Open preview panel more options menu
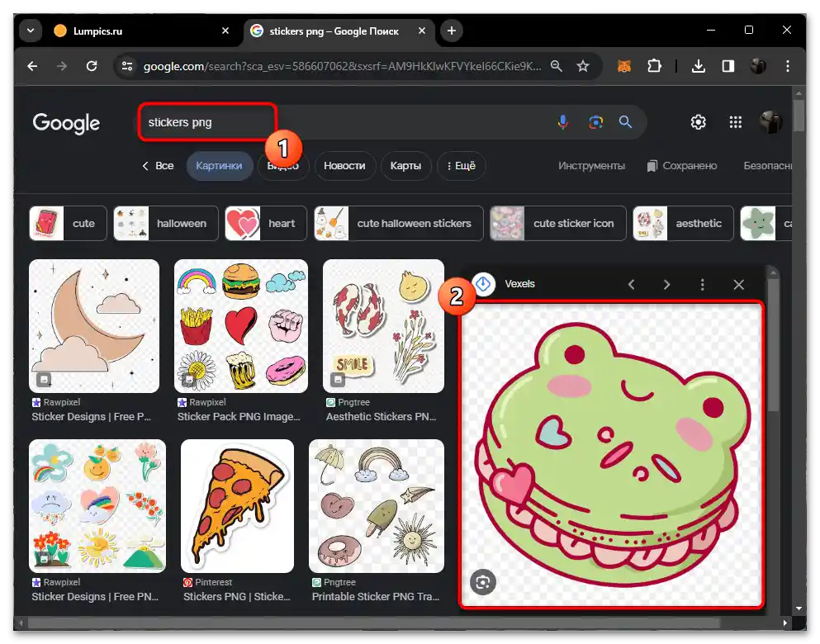The height and width of the screenshot is (644, 820). (703, 284)
